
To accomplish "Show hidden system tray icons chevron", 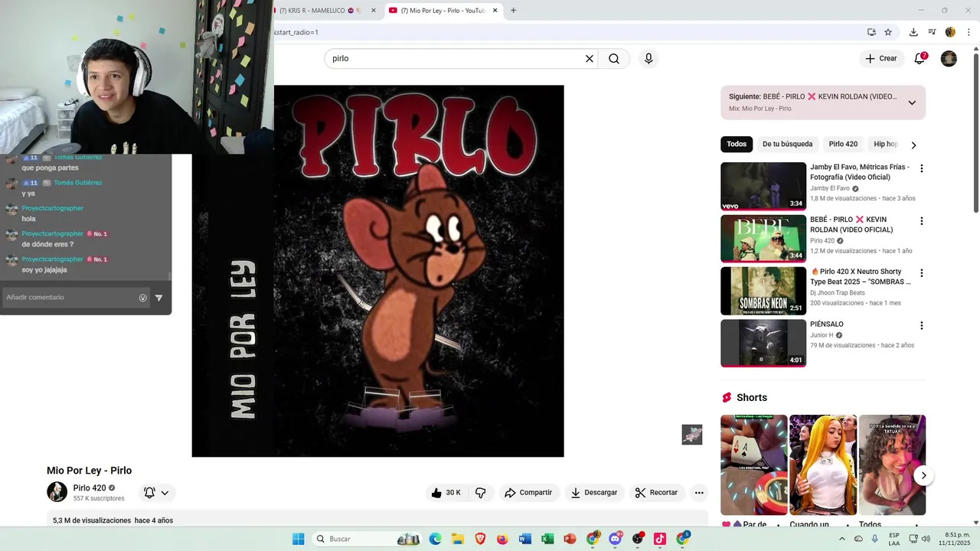I will (x=842, y=539).
